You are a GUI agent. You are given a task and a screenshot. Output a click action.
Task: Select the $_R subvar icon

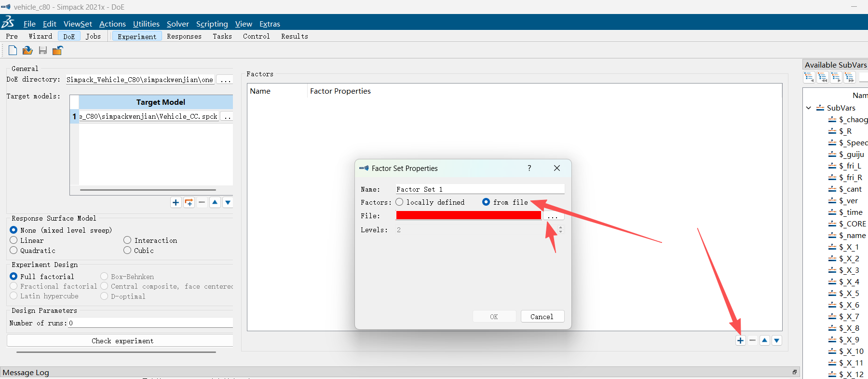832,131
